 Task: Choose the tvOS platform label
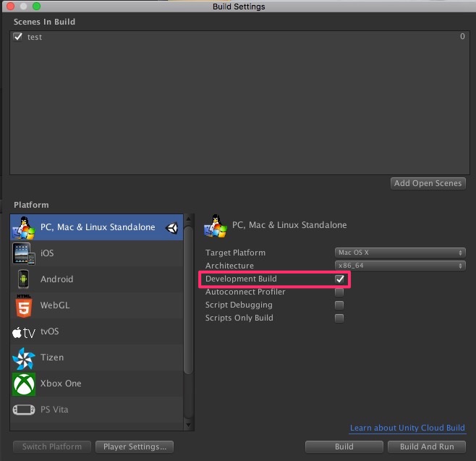(49, 331)
